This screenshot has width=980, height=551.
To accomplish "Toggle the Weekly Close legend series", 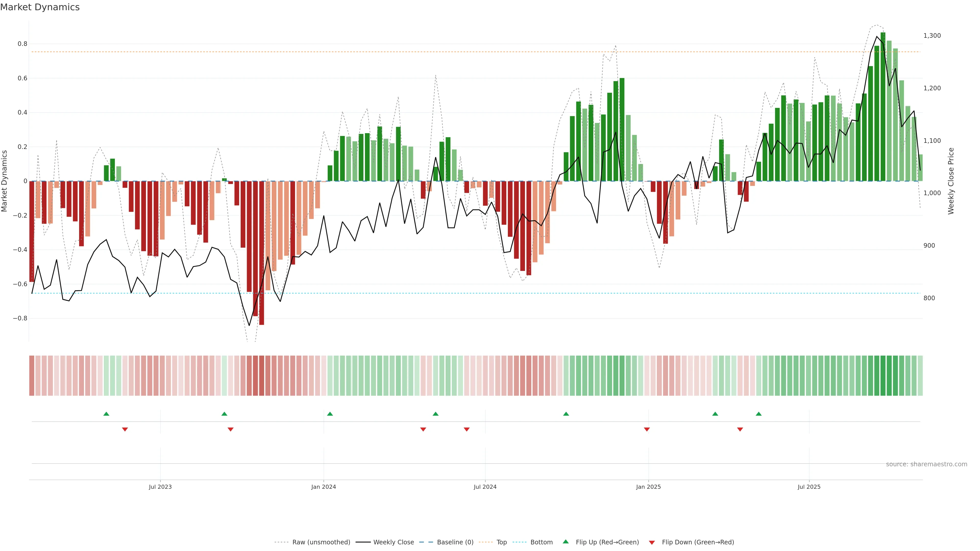I will point(393,542).
